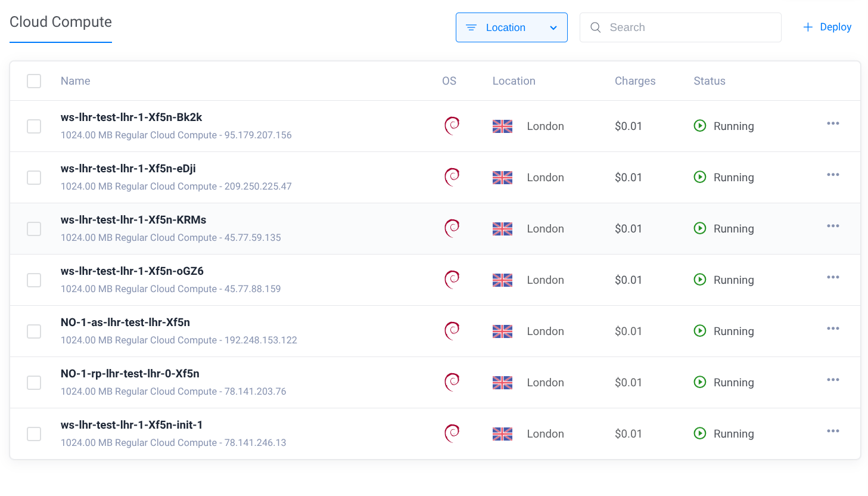The width and height of the screenshot is (868, 496).
Task: Select the Cloud Compute tab
Action: tap(61, 22)
